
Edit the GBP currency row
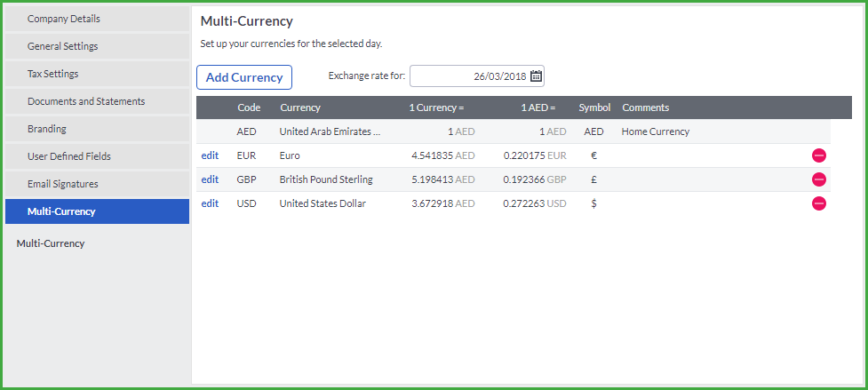click(210, 179)
